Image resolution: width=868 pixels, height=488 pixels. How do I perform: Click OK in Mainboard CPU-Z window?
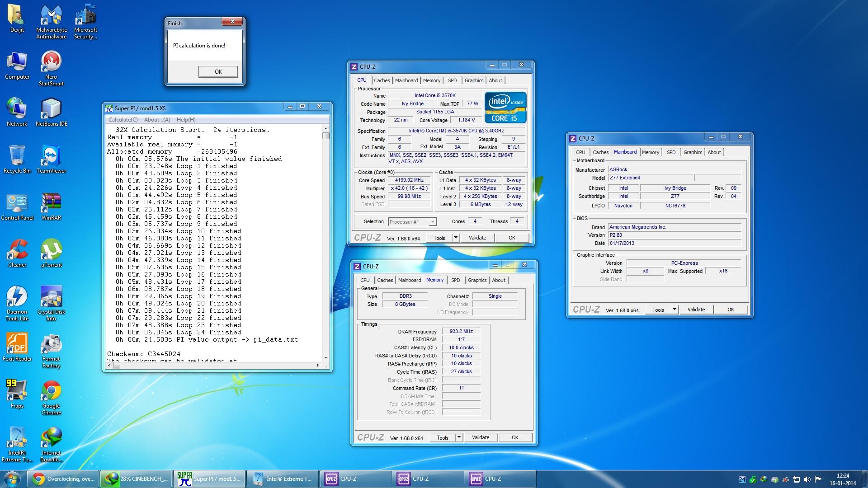(731, 310)
